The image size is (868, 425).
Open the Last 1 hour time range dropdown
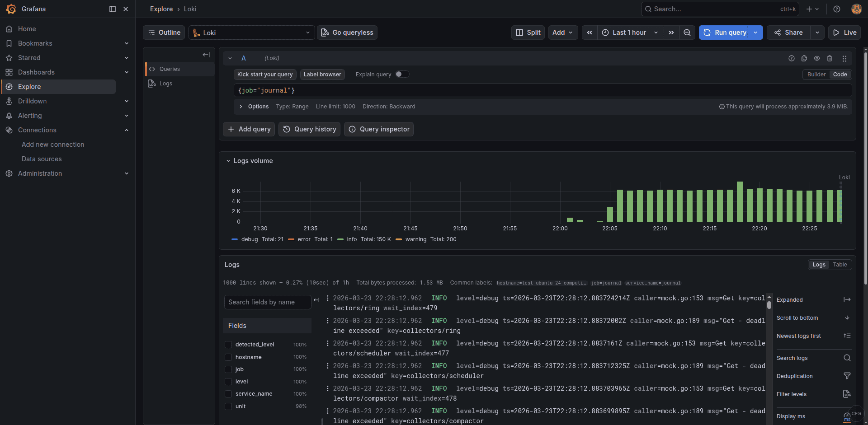(x=629, y=32)
